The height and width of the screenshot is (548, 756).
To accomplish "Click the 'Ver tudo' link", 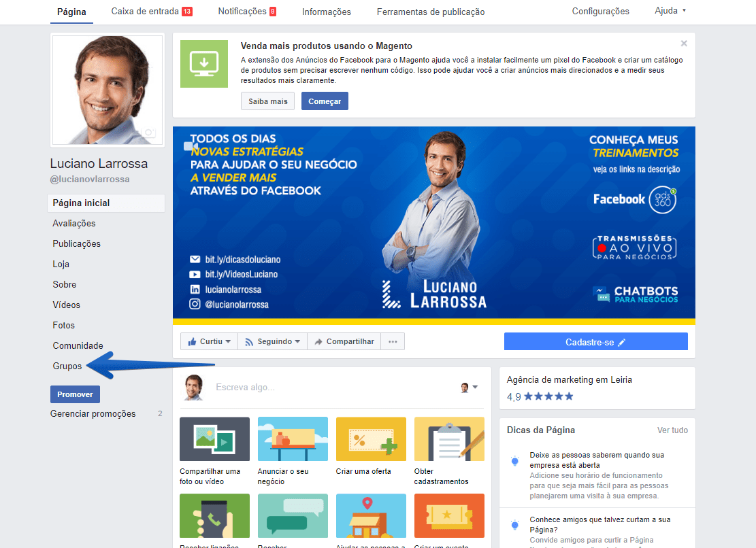I will click(672, 430).
